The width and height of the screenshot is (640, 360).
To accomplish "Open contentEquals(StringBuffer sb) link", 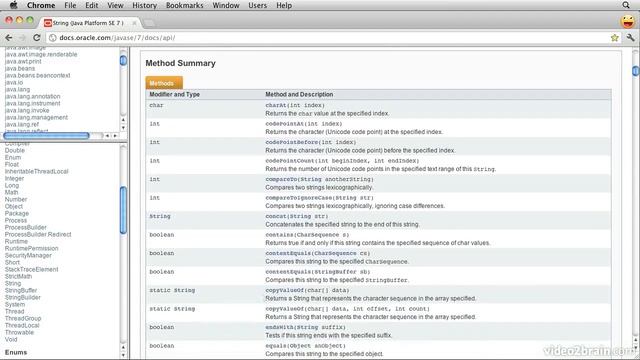I will (x=318, y=272).
